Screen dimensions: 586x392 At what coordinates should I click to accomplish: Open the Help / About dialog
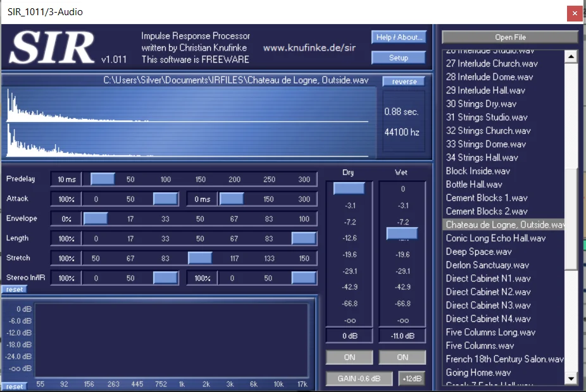pyautogui.click(x=399, y=37)
